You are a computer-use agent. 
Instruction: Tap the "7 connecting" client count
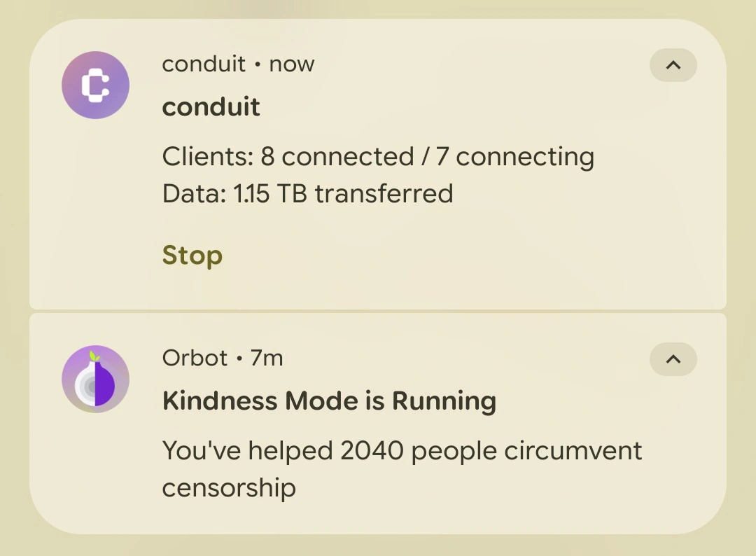tap(515, 157)
